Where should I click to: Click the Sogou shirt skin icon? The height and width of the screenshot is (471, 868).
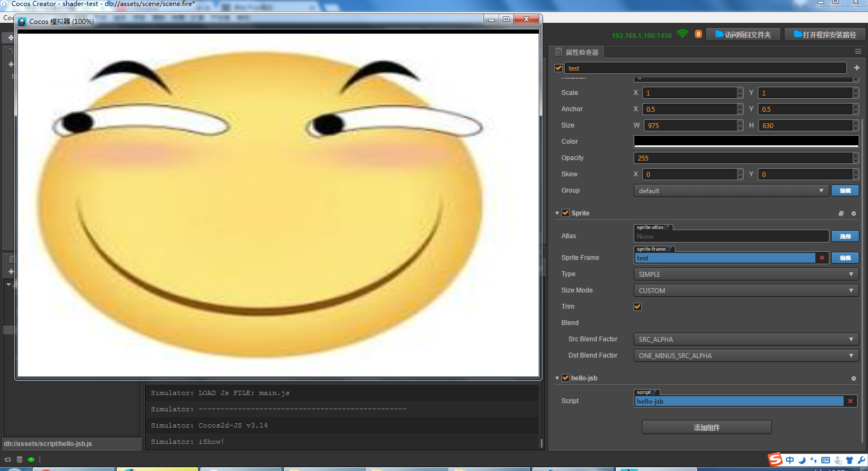coord(850,460)
